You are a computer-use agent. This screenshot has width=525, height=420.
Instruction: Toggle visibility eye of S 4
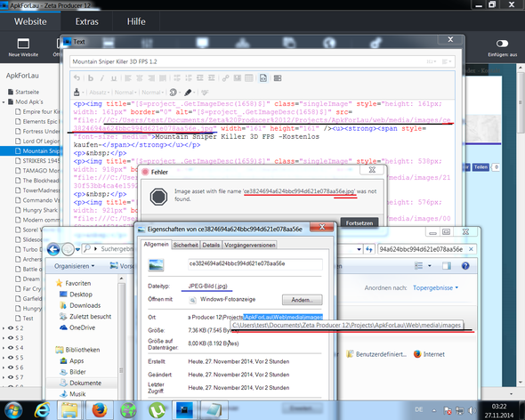coord(11,348)
